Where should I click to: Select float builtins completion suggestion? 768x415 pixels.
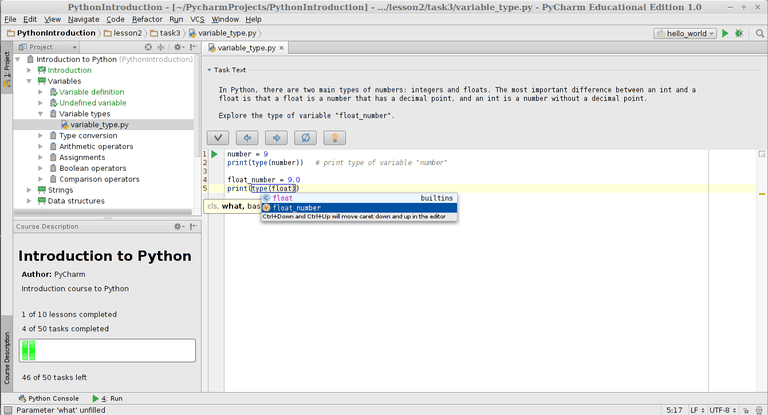[x=359, y=198]
